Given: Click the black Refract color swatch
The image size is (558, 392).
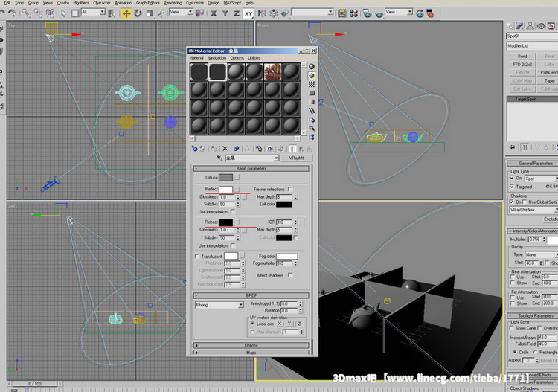Looking at the screenshot, I should [225, 222].
